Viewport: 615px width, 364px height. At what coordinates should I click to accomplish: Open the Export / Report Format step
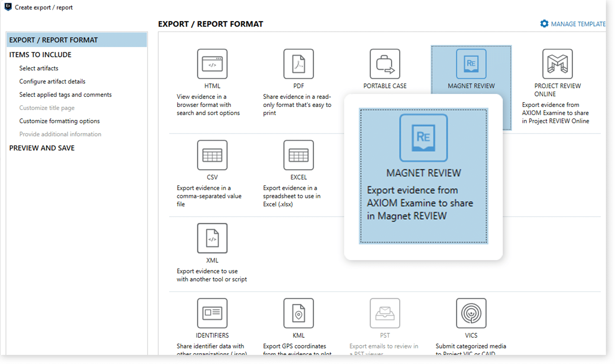pos(77,40)
